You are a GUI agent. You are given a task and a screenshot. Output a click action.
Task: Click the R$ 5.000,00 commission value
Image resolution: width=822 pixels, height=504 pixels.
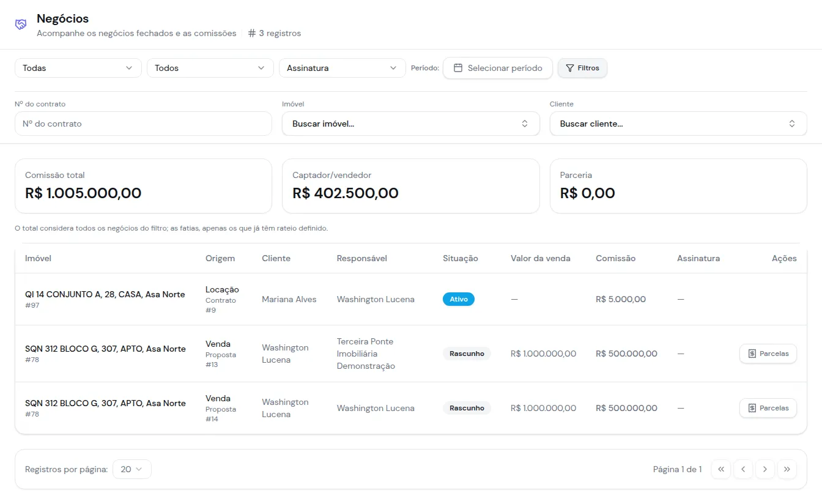621,299
